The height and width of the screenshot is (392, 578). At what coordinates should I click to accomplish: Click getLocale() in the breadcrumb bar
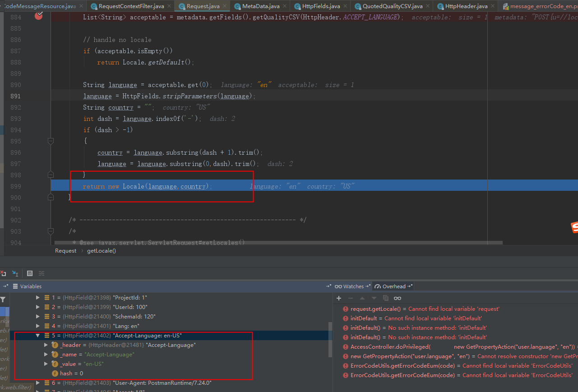click(102, 251)
